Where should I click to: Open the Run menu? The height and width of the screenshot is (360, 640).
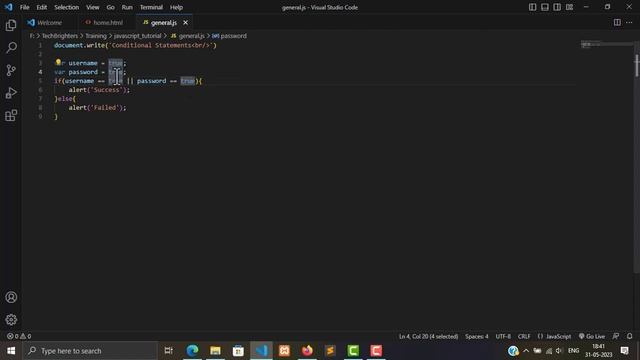pos(127,7)
